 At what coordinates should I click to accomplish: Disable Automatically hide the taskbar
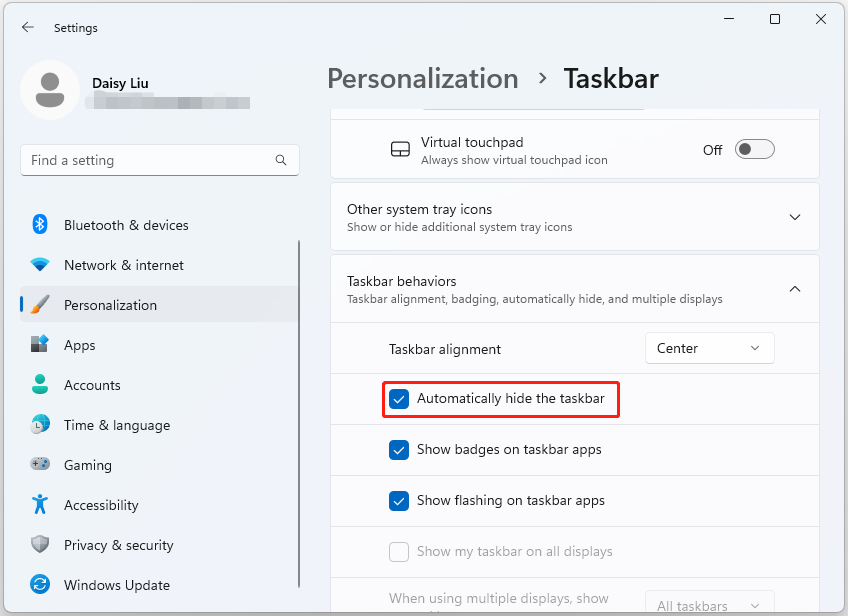coord(399,399)
